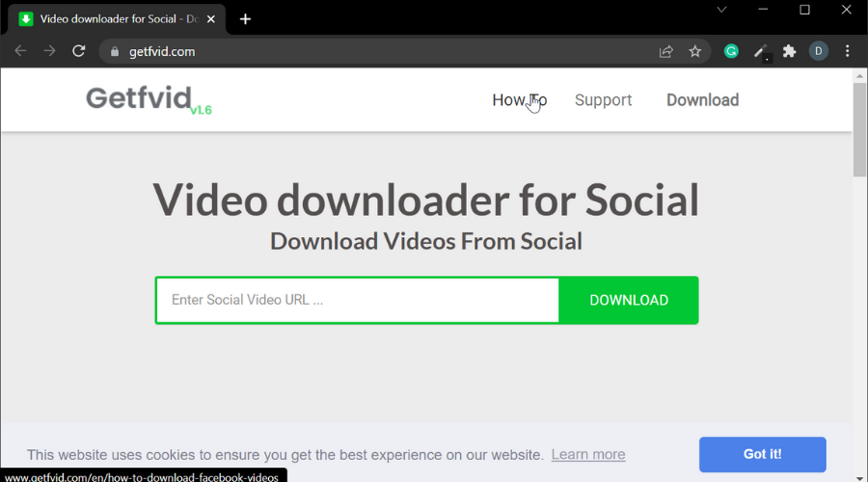Image resolution: width=868 pixels, height=482 pixels.
Task: Click the scrollbar down arrow
Action: click(859, 477)
